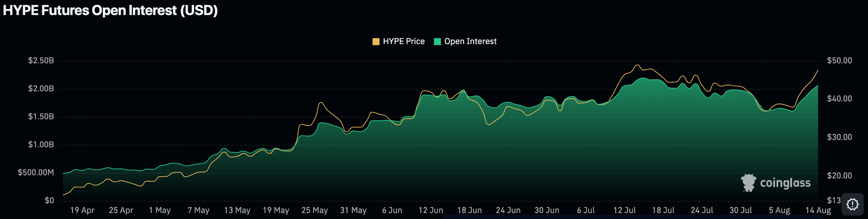The height and width of the screenshot is (219, 868).
Task: Click the 24 Jun date label
Action: (508, 210)
